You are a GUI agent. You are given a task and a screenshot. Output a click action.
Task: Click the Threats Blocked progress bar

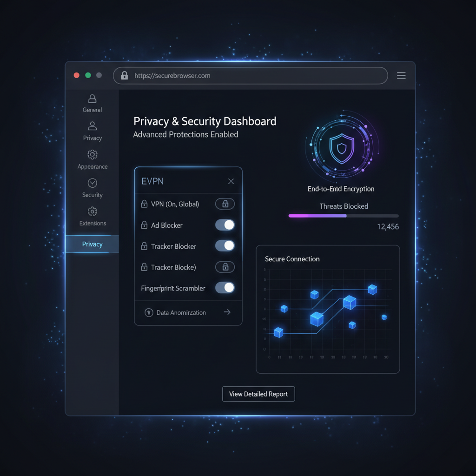coord(343,216)
